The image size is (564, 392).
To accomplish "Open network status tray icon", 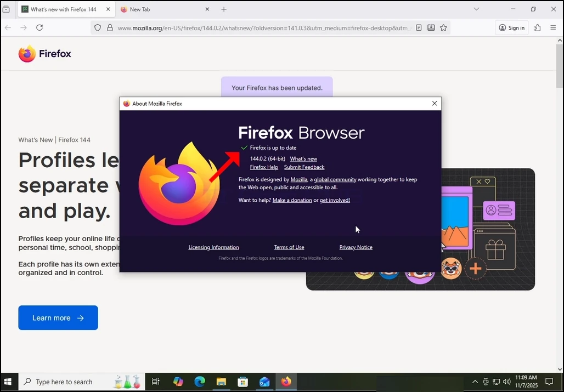I will coord(497,382).
